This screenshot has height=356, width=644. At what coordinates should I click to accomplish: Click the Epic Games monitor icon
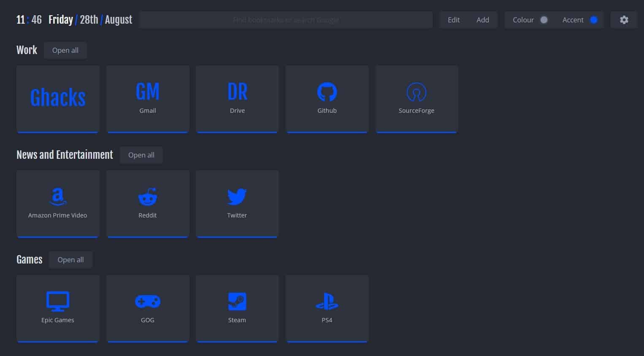click(57, 301)
